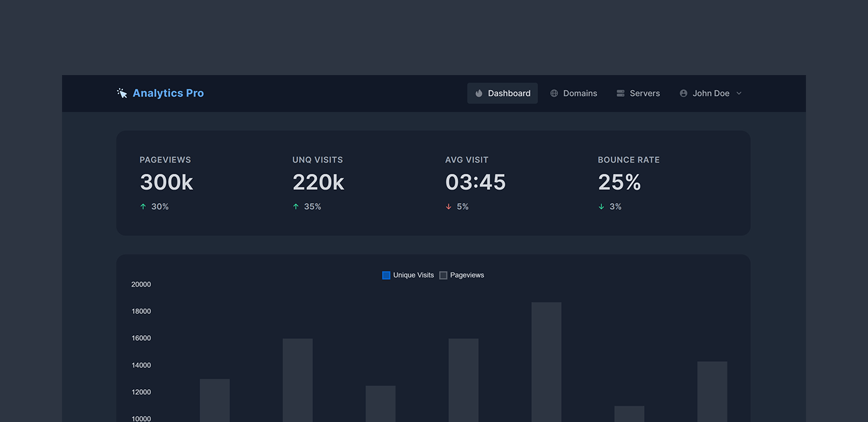Click the user avatar icon beside John Doe

pyautogui.click(x=683, y=92)
